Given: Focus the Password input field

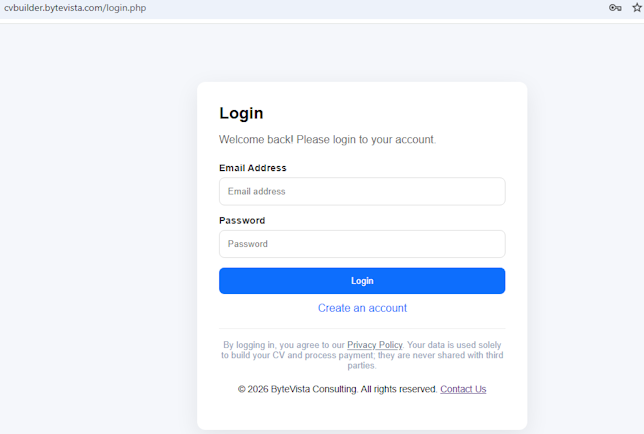Looking at the screenshot, I should point(362,244).
